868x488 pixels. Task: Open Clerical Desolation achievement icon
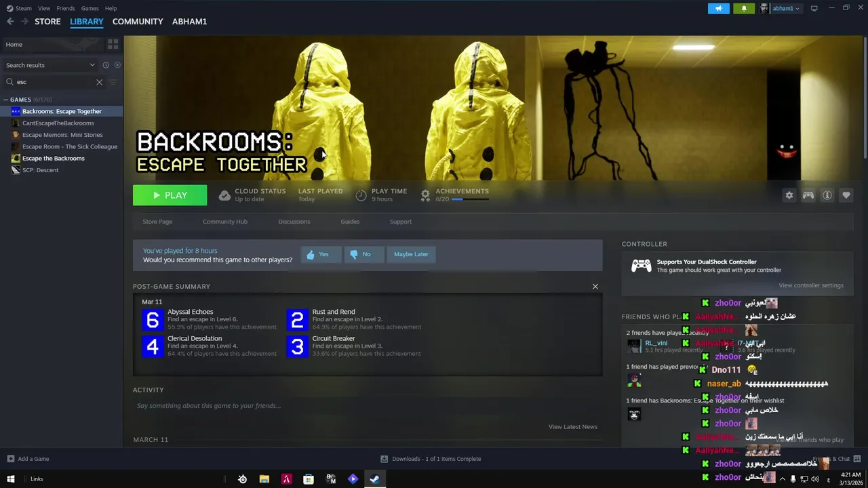click(x=153, y=346)
